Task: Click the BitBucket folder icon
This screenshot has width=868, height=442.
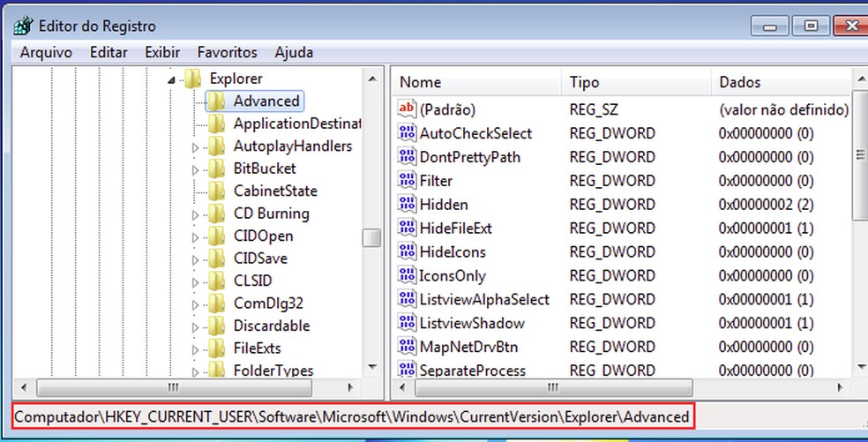Action: pos(216,169)
